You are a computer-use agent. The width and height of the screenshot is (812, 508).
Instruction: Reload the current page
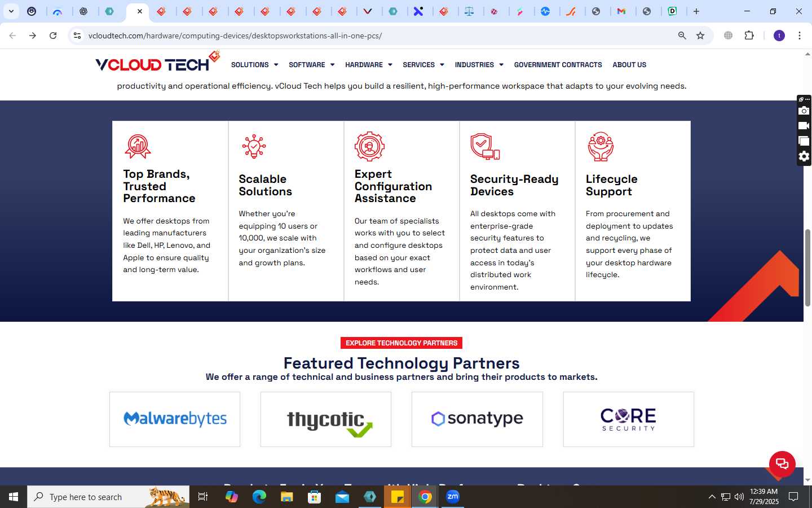pos(53,36)
